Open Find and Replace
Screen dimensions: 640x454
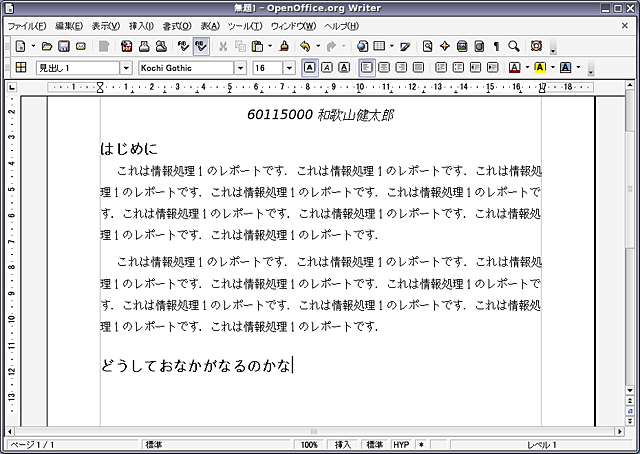pyautogui.click(x=427, y=46)
